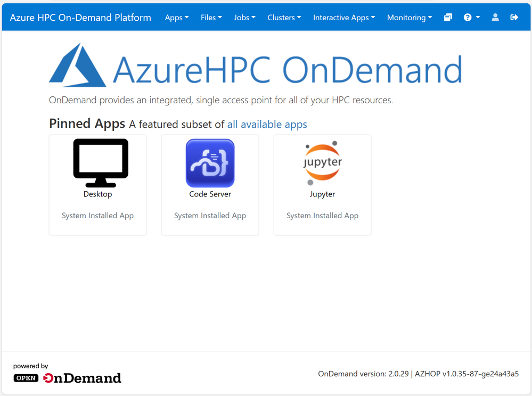
Task: Click the user profile icon in navbar
Action: coord(495,17)
